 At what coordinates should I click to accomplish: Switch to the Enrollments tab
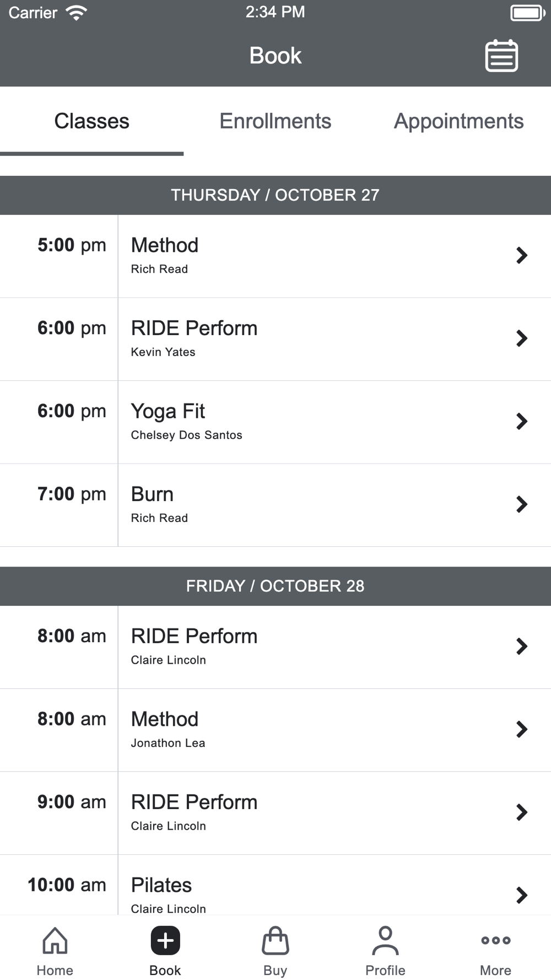click(x=275, y=121)
